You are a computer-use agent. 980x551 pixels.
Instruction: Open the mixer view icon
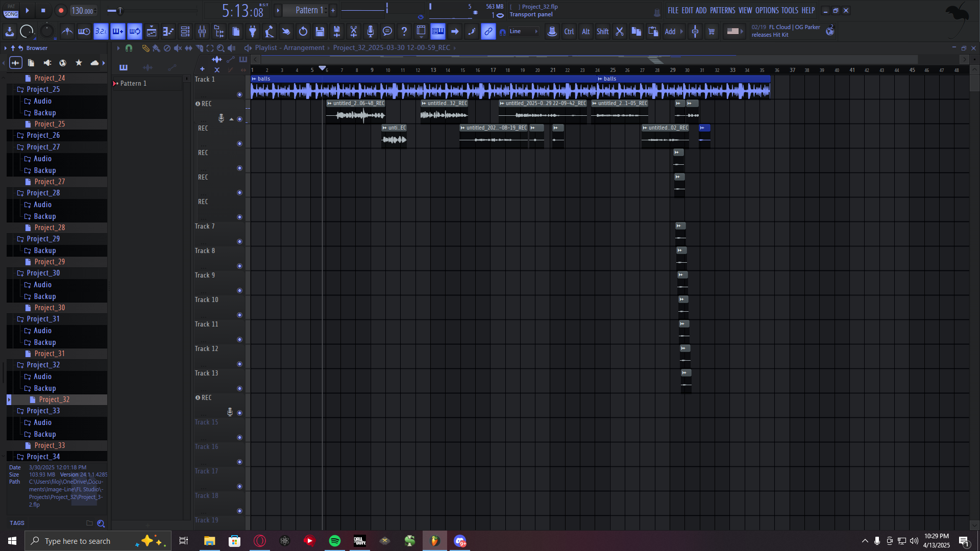click(202, 32)
